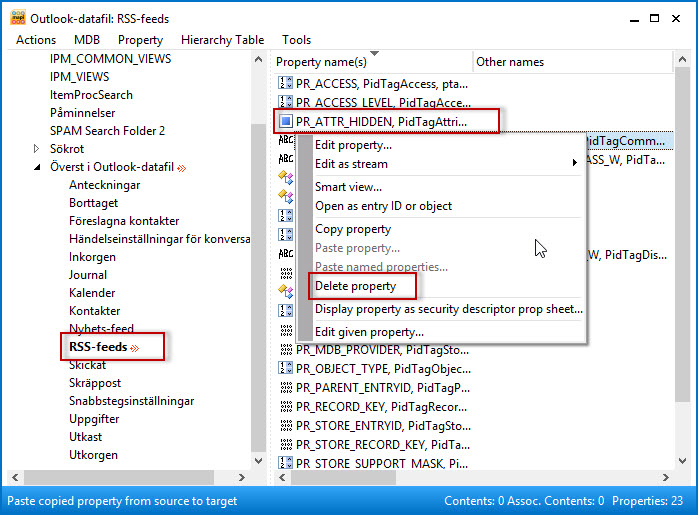This screenshot has height=515, width=698.
Task: Select the Föreslagna kontakter folder
Action: point(124,221)
